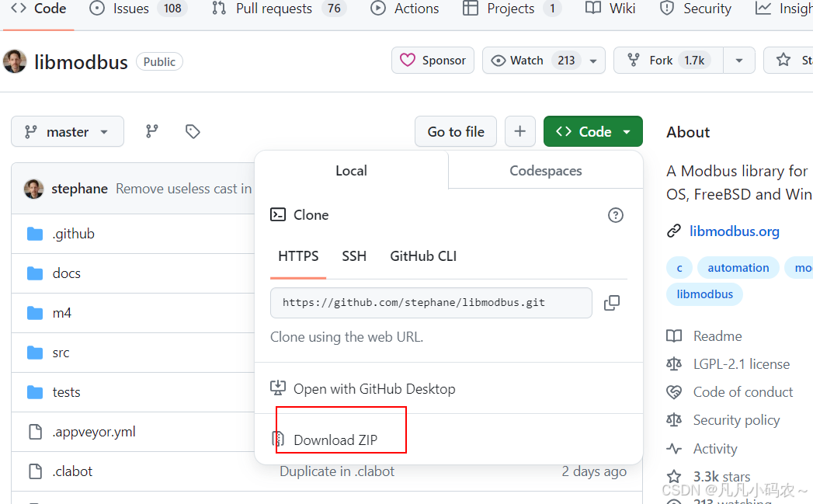Open the Readme link
Screen dimensions: 813x504
point(717,336)
